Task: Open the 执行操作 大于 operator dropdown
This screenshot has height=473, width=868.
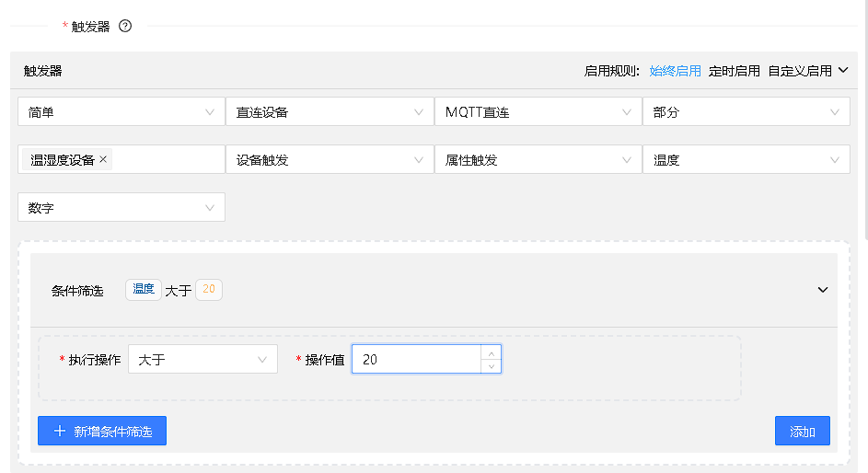Action: (203, 360)
